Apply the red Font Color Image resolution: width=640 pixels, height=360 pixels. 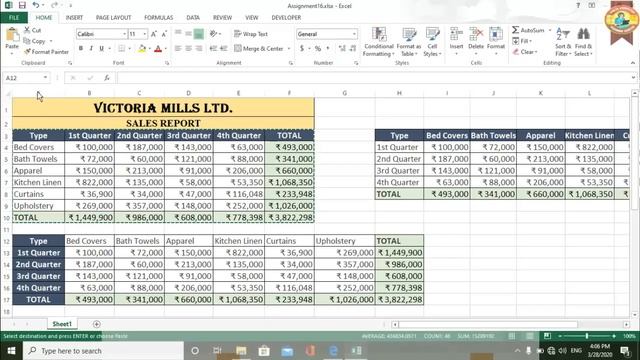pyautogui.click(x=158, y=49)
